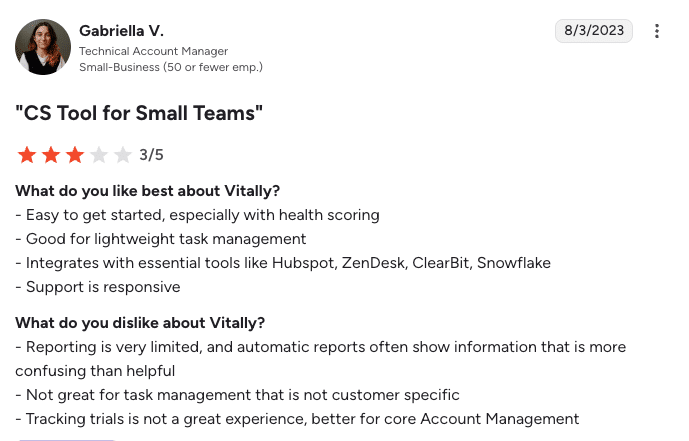Select the fourth gray rating star
The image size is (689, 441).
pyautogui.click(x=99, y=155)
